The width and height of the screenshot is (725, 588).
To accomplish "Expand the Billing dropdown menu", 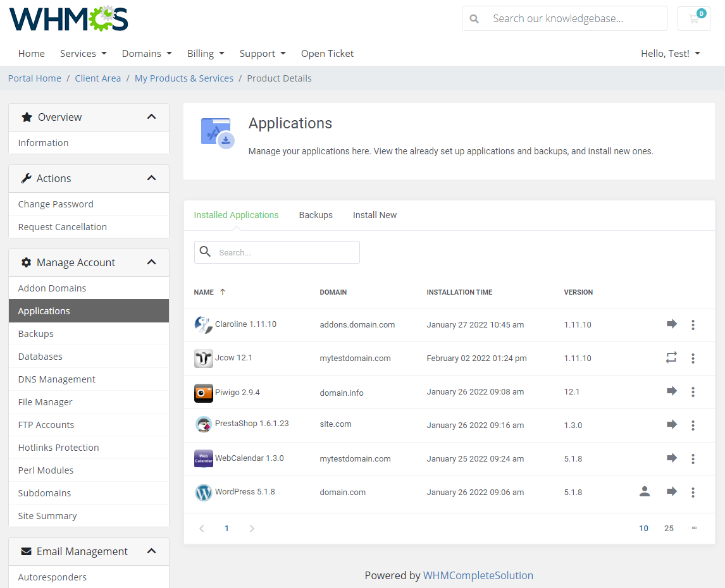I will [x=206, y=54].
